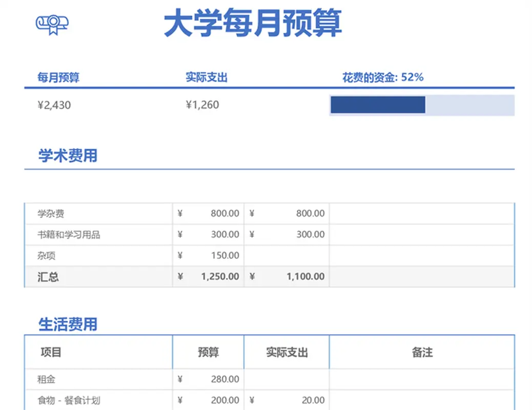Click the 项目 column header
The width and height of the screenshot is (532, 410).
coord(51,352)
